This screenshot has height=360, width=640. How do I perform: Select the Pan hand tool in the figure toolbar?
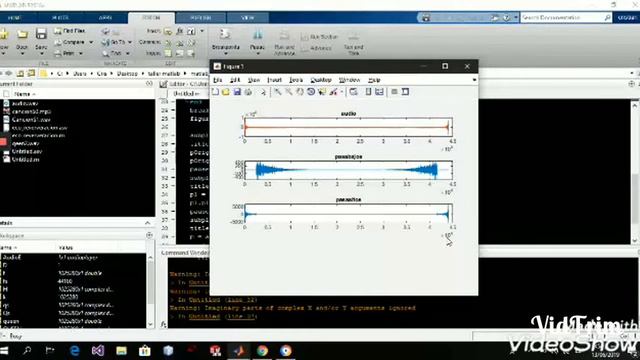pos(300,92)
